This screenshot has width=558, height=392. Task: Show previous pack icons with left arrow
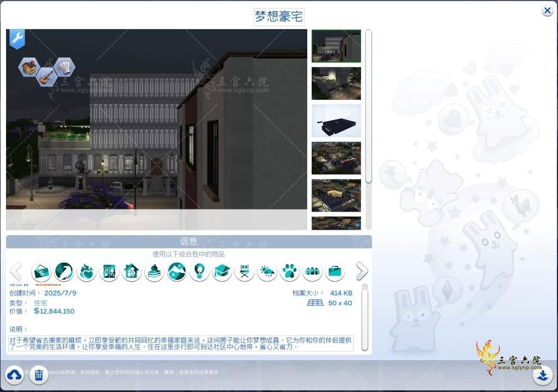(16, 271)
